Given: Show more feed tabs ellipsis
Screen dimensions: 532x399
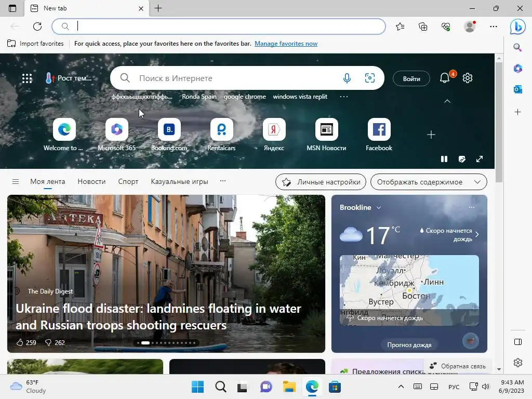Looking at the screenshot, I should tap(223, 181).
